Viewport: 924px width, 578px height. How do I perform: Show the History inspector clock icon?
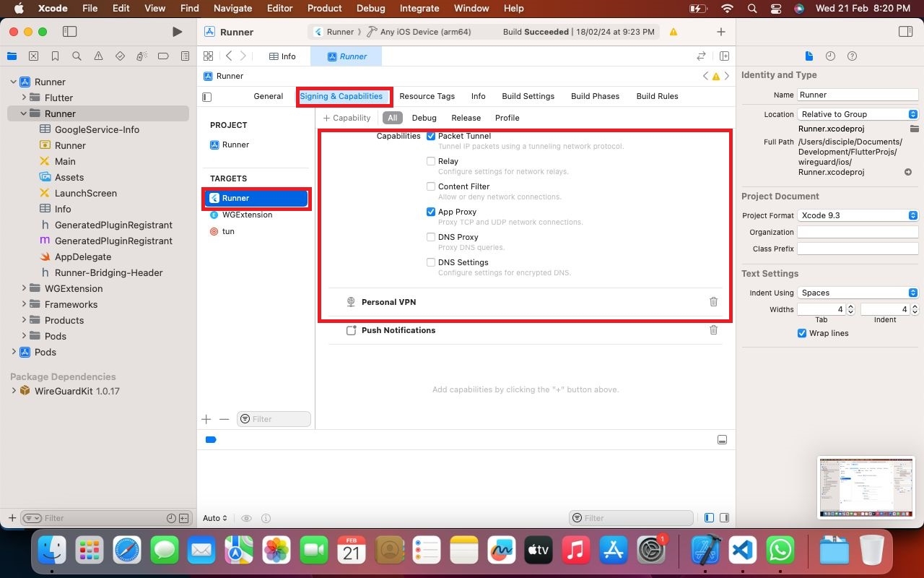pyautogui.click(x=830, y=56)
